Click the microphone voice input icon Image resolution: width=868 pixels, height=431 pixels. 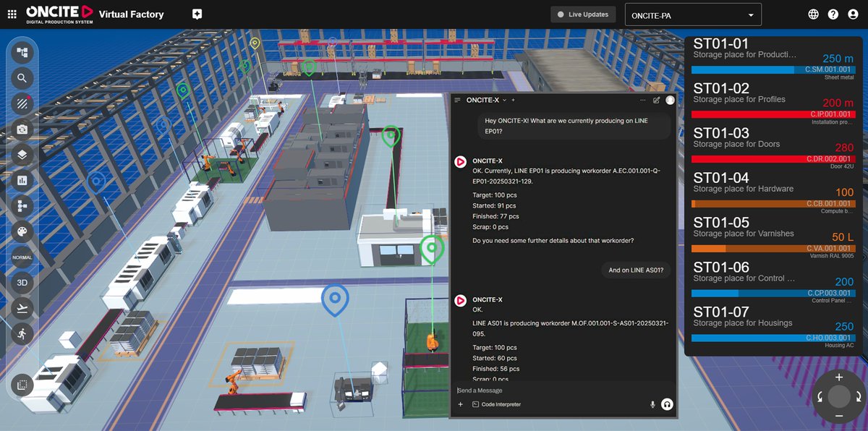(x=652, y=404)
